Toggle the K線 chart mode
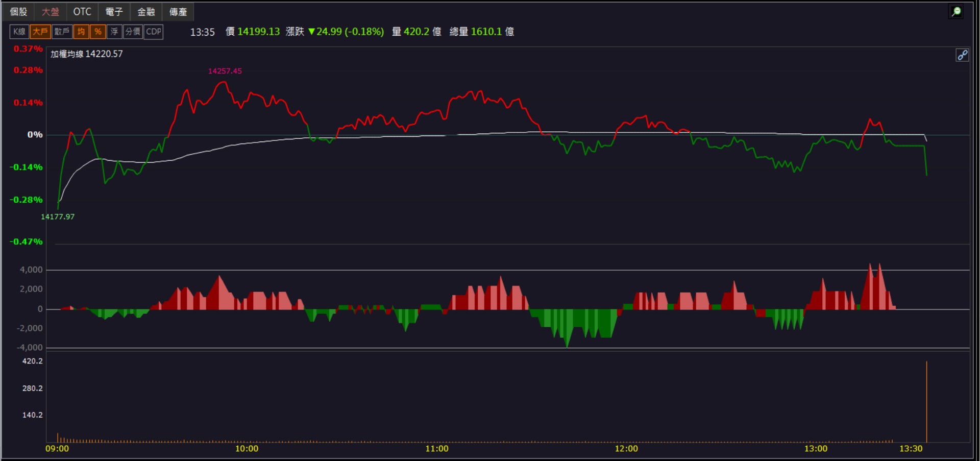This screenshot has width=980, height=461. (x=19, y=32)
